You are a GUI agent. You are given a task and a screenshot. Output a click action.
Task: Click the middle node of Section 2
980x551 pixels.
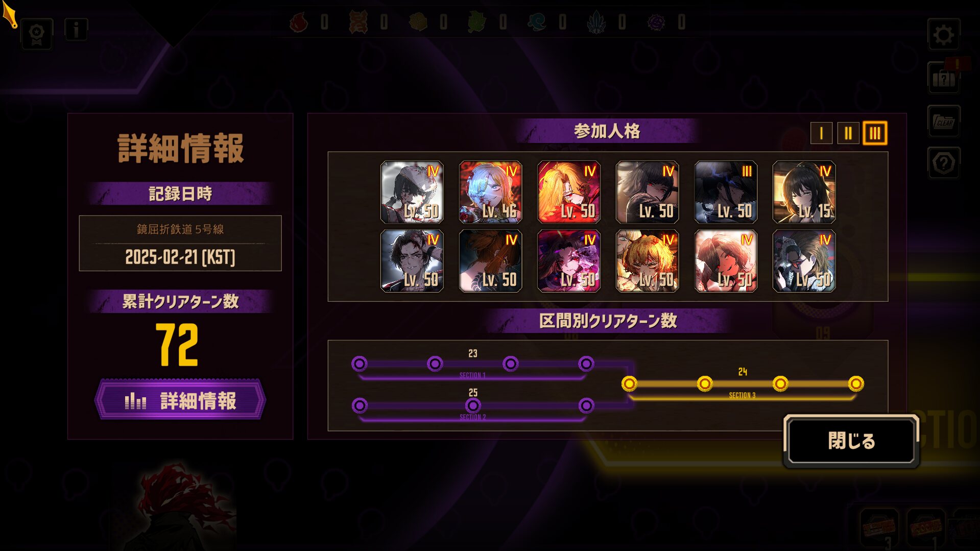click(x=473, y=406)
